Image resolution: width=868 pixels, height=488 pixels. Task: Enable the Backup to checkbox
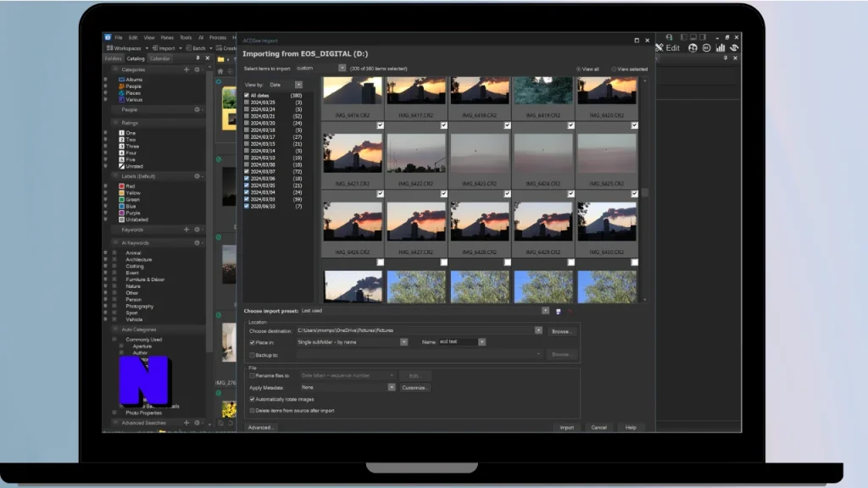point(252,355)
